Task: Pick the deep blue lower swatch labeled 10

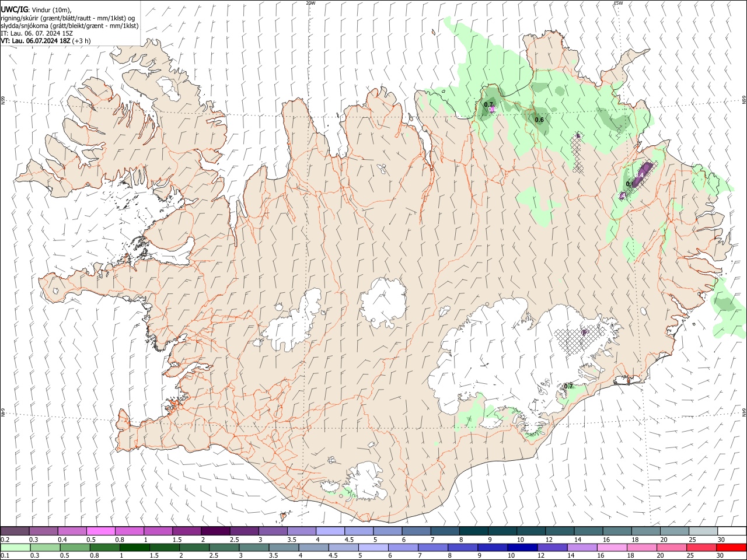Action: click(x=522, y=547)
